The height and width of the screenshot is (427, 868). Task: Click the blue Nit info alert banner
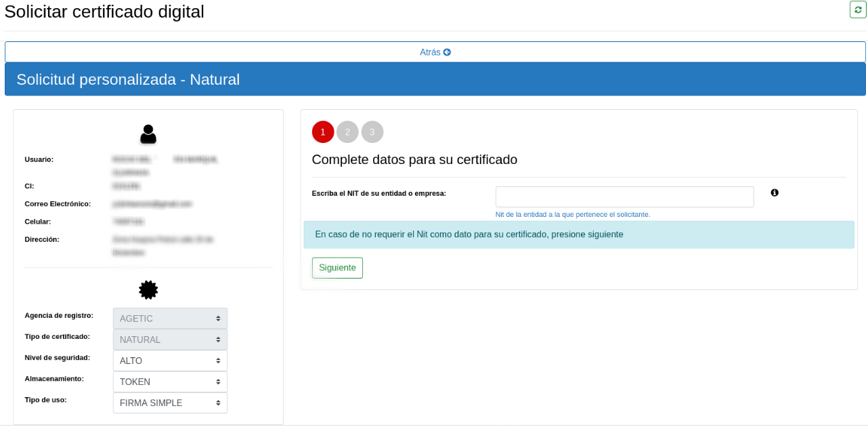click(x=578, y=235)
